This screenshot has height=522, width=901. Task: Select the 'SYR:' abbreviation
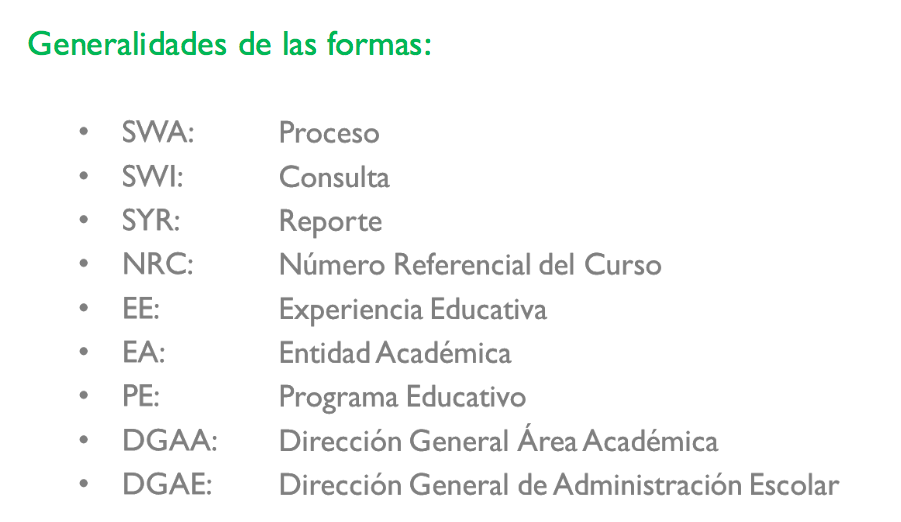tap(155, 221)
